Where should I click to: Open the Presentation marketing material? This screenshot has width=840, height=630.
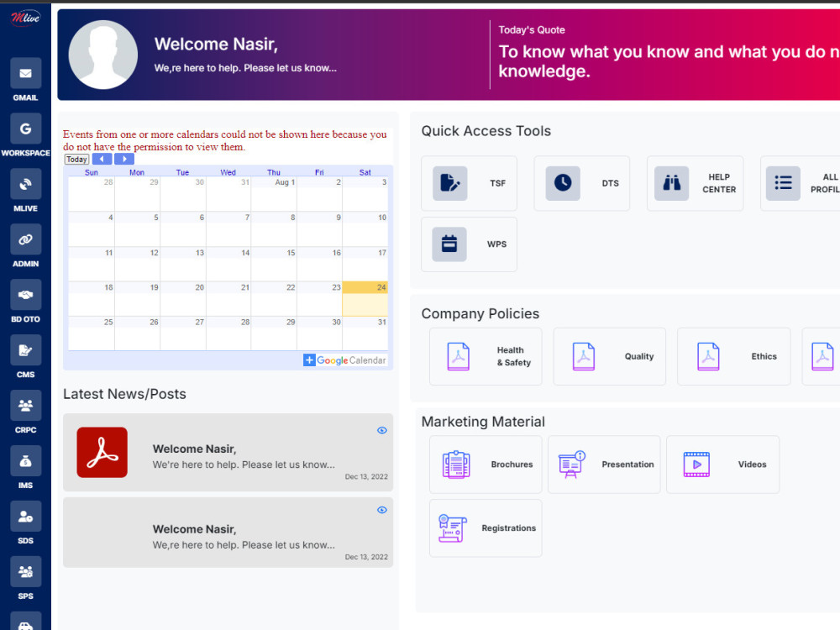(x=604, y=465)
